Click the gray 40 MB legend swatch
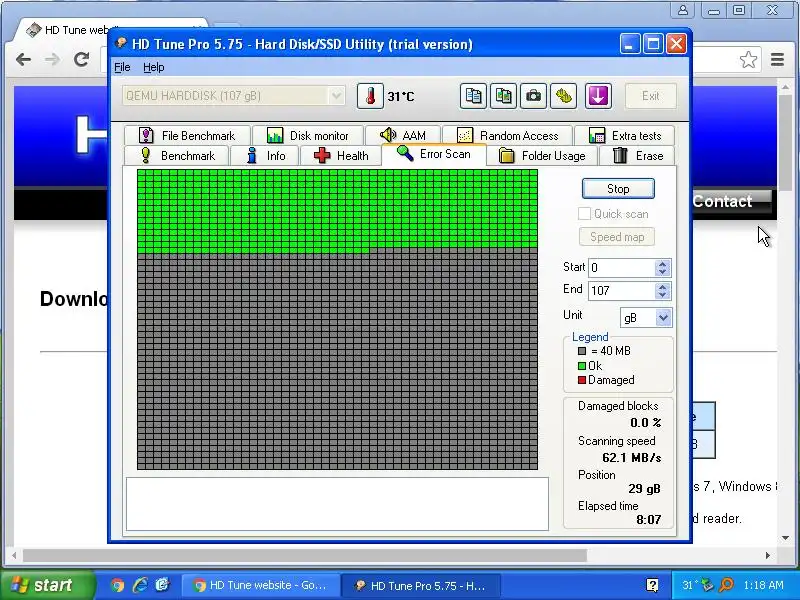This screenshot has width=800, height=600. (582, 351)
